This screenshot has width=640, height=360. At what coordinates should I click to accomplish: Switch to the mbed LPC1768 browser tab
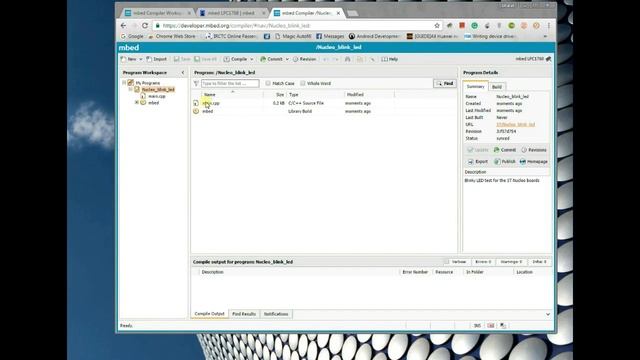pos(231,13)
